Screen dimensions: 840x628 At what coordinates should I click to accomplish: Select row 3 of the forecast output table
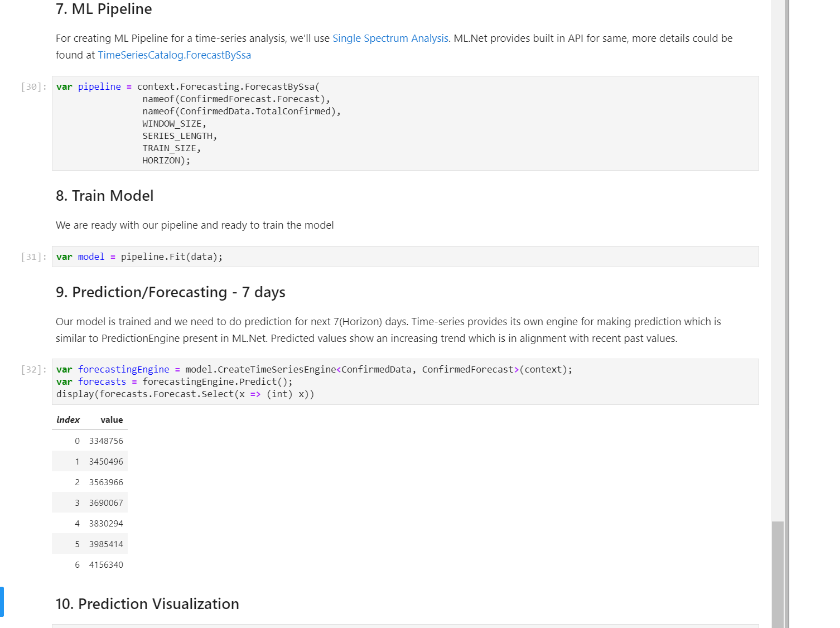click(x=89, y=502)
